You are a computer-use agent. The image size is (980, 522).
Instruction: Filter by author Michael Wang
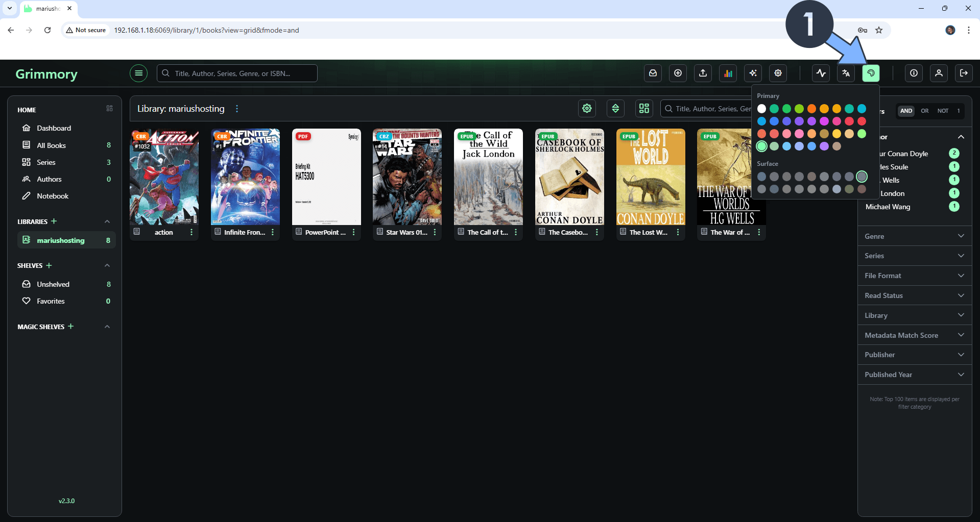click(888, 207)
